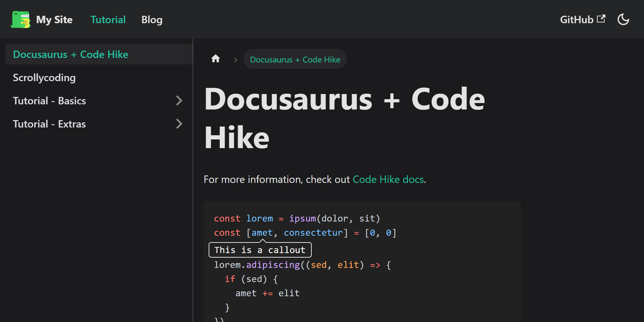Open the GitHub link in the navbar
This screenshot has height=322, width=644.
[576, 20]
